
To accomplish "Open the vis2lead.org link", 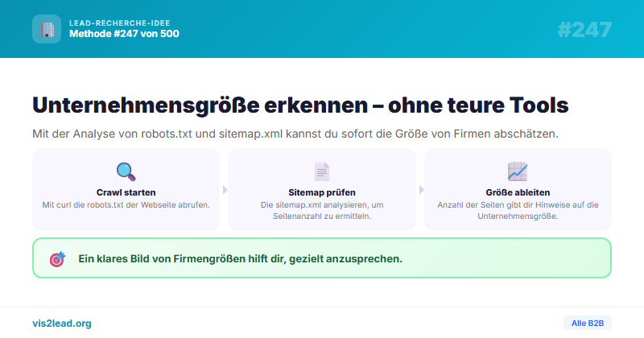I will [x=62, y=324].
